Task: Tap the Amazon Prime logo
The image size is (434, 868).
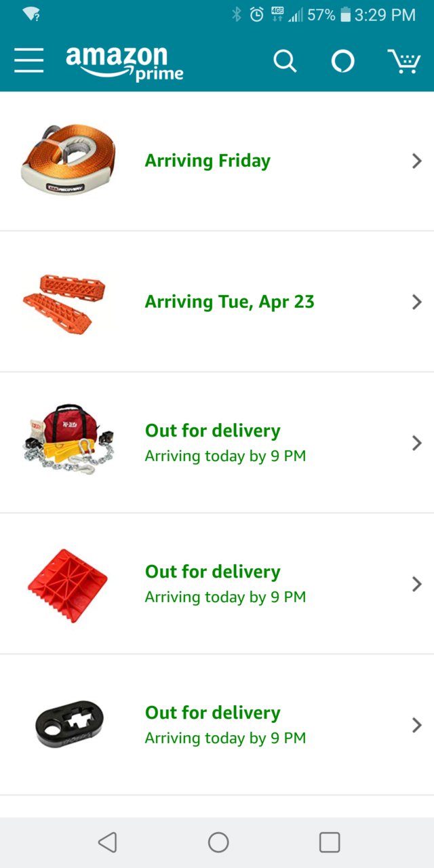Action: (x=125, y=63)
